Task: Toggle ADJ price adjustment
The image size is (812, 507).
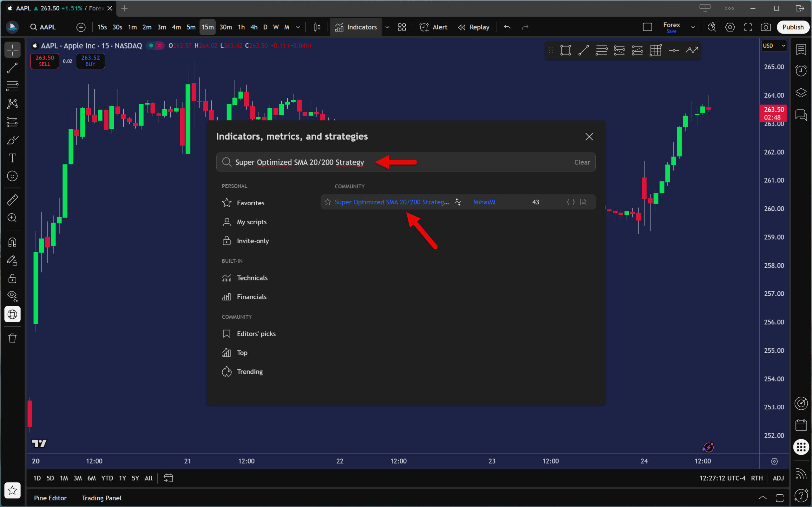Action: point(778,478)
